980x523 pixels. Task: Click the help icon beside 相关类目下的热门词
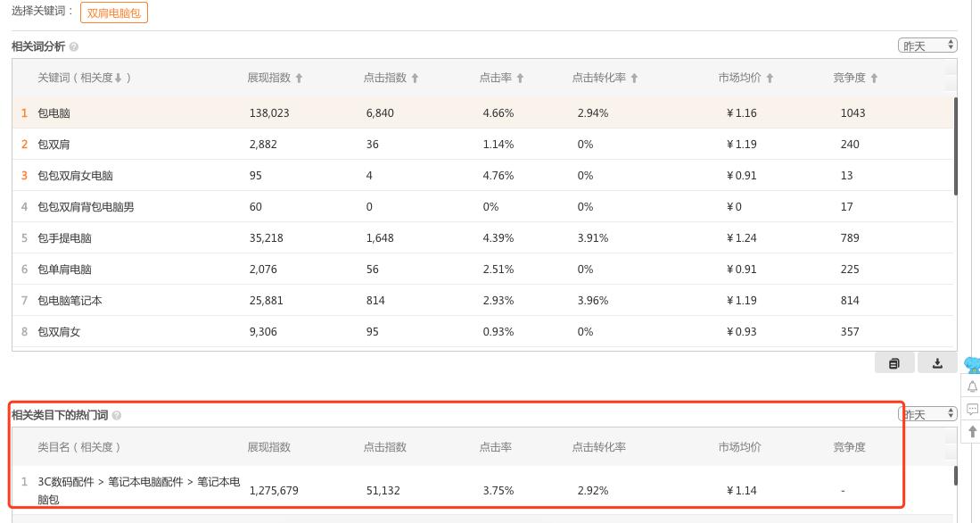(117, 415)
